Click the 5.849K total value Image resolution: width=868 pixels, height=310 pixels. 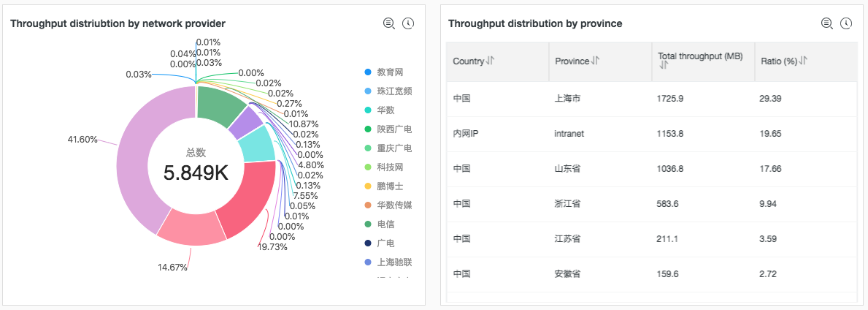click(196, 173)
